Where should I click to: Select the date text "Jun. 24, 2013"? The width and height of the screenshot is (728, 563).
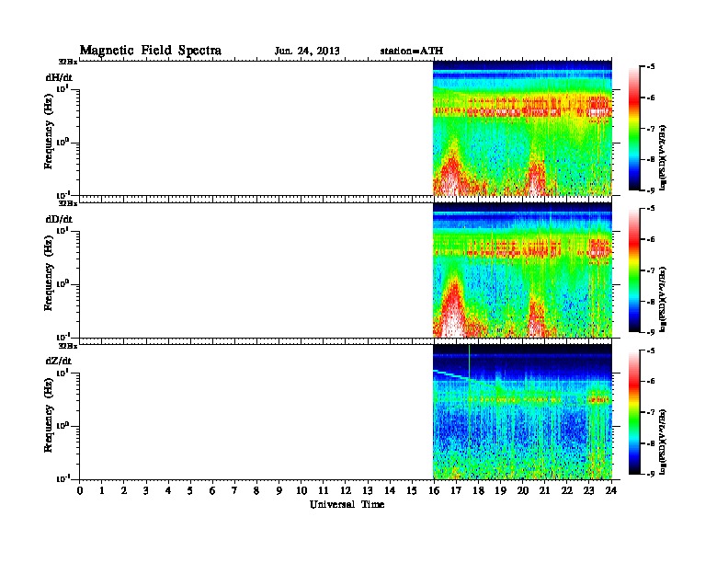[307, 52]
